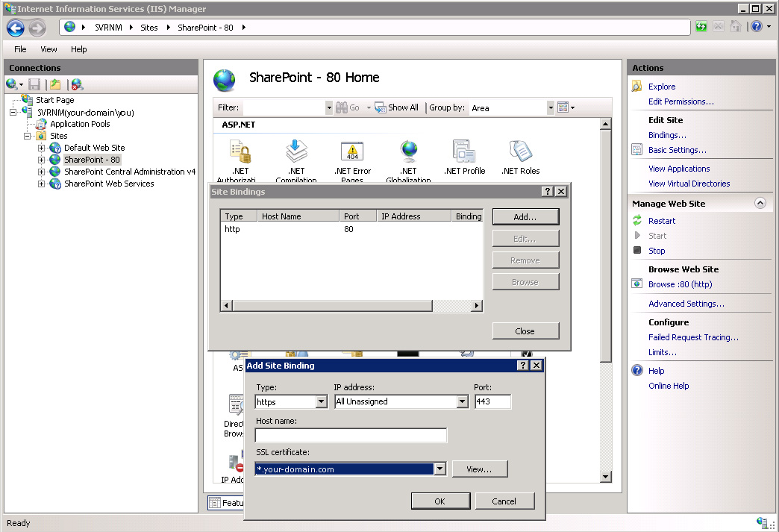Open the SSL certificate dropdown
The image size is (779, 532).
click(x=439, y=469)
